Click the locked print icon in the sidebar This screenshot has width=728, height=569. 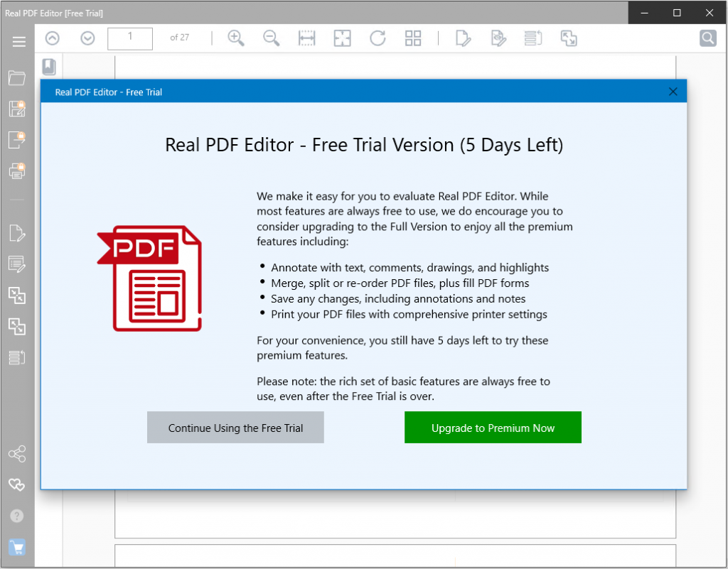tap(17, 170)
